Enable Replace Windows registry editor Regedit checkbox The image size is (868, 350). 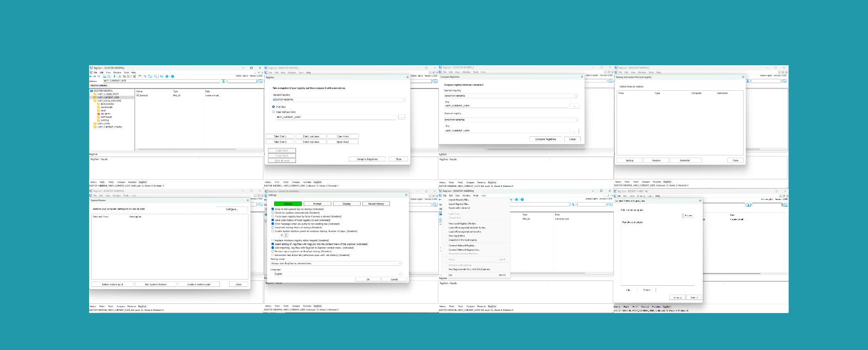coord(273,240)
